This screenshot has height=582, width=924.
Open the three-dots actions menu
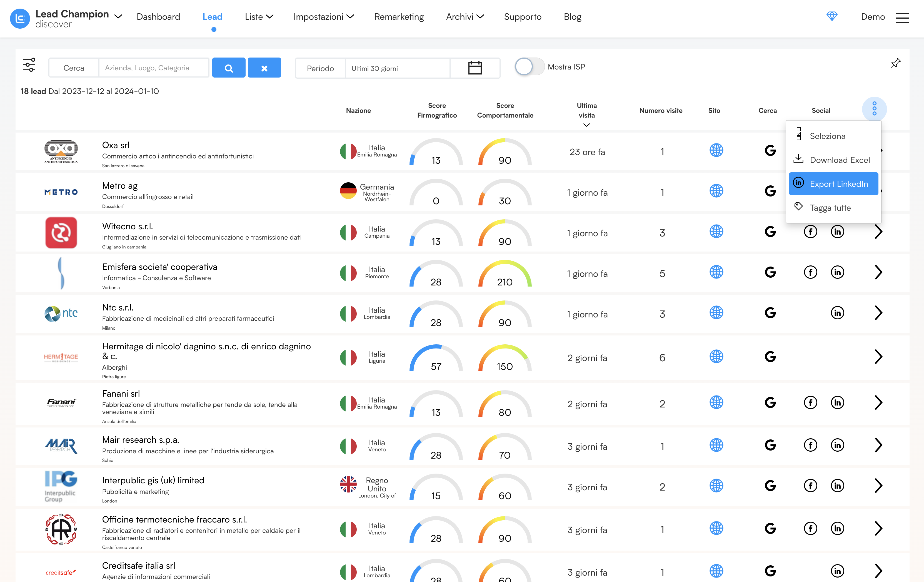pos(874,109)
